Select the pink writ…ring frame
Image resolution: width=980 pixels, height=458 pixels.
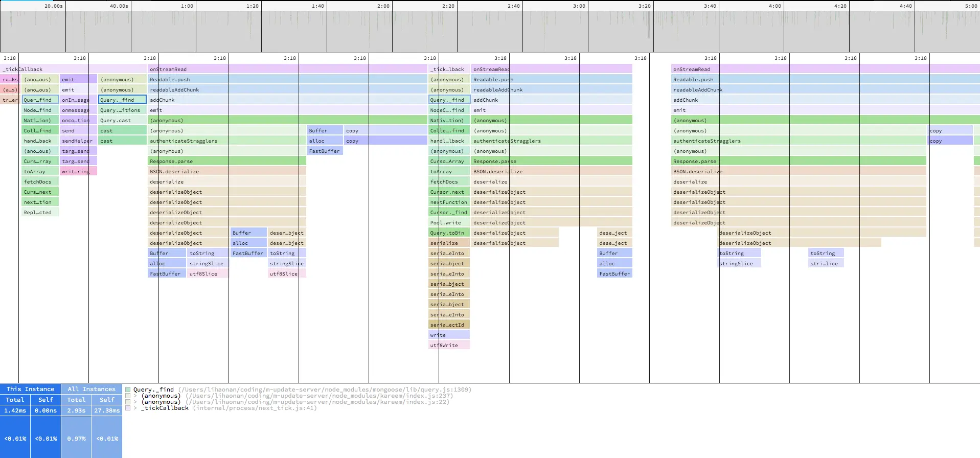78,171
